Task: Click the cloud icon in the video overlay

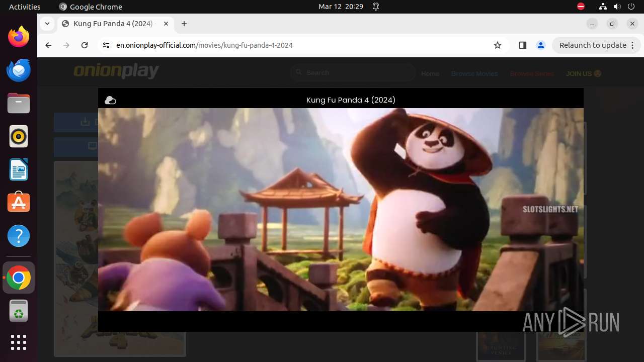Action: [x=110, y=100]
